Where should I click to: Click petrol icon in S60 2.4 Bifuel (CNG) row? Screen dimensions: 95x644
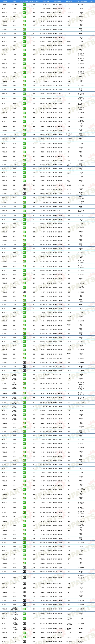24,139
